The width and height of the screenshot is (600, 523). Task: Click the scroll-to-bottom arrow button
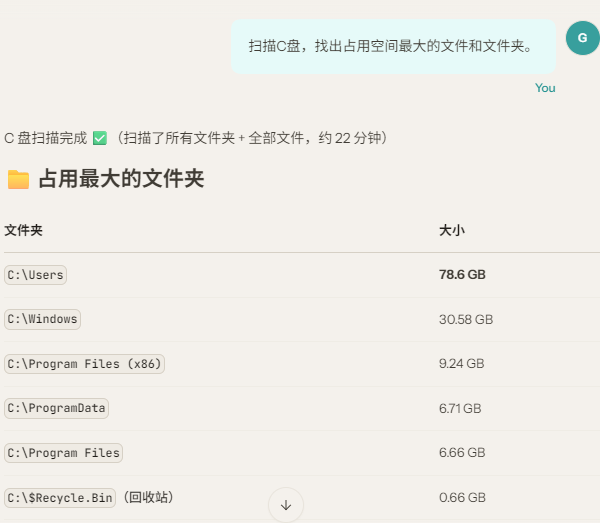(286, 505)
